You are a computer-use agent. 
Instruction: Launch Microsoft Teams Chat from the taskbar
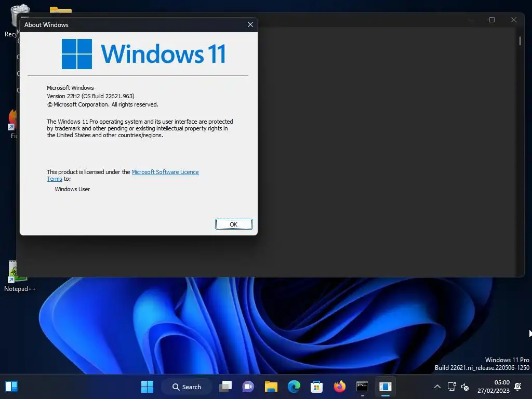pos(248,387)
